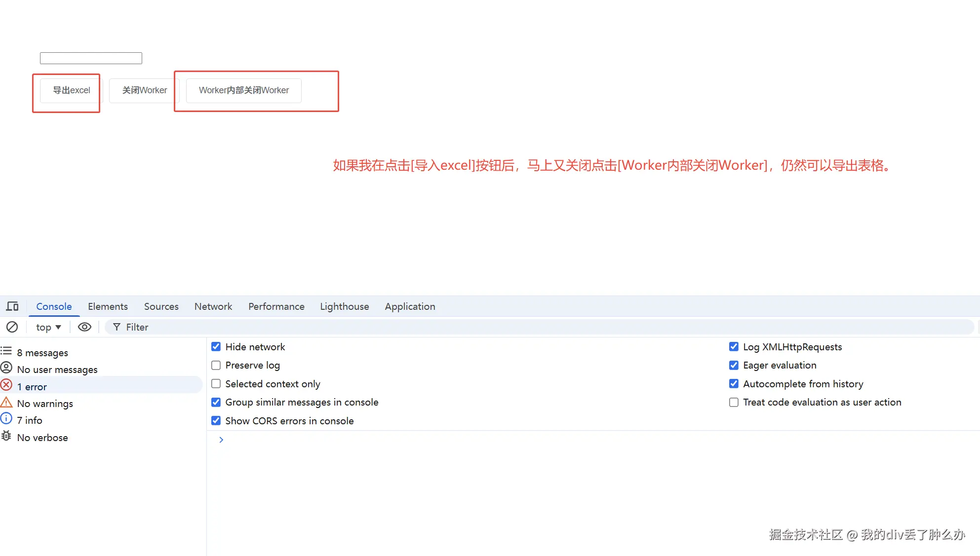Enable Preserve log checkbox
980x556 pixels.
coord(216,366)
